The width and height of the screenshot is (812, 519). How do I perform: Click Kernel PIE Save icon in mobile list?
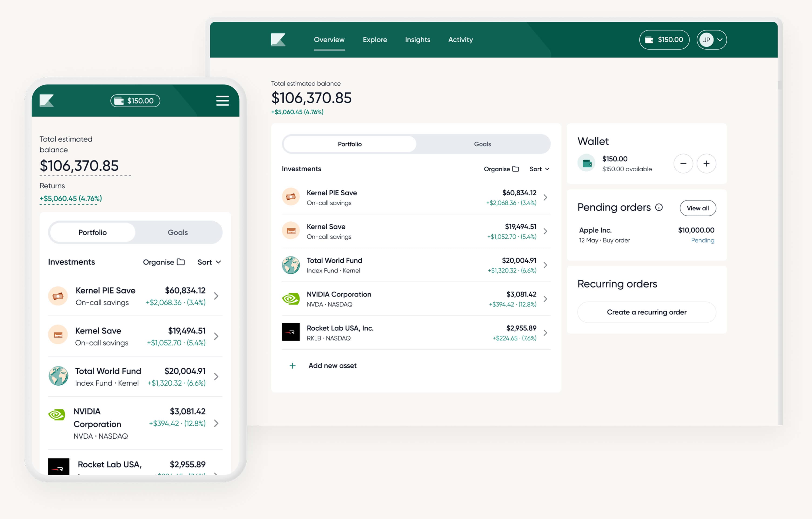(x=58, y=296)
